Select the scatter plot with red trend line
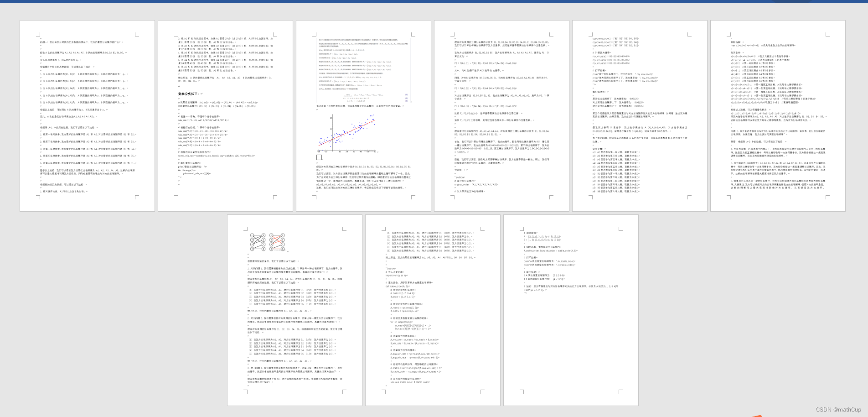The height and width of the screenshot is (417, 868). 346,133
